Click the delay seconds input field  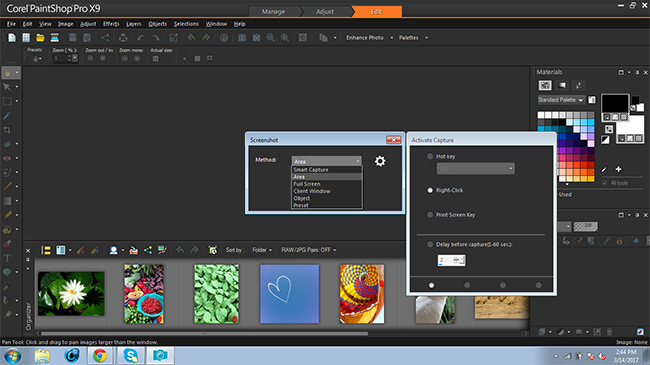tap(451, 260)
